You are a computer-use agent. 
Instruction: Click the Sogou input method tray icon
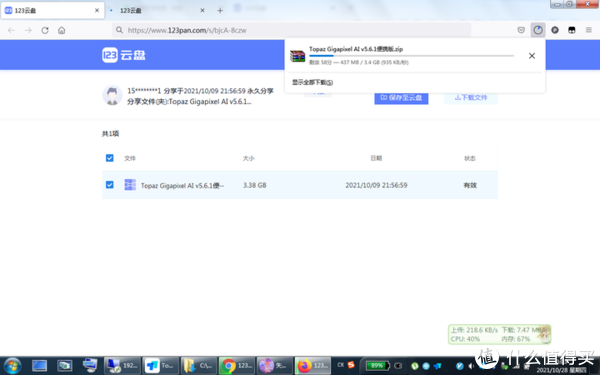click(x=351, y=365)
